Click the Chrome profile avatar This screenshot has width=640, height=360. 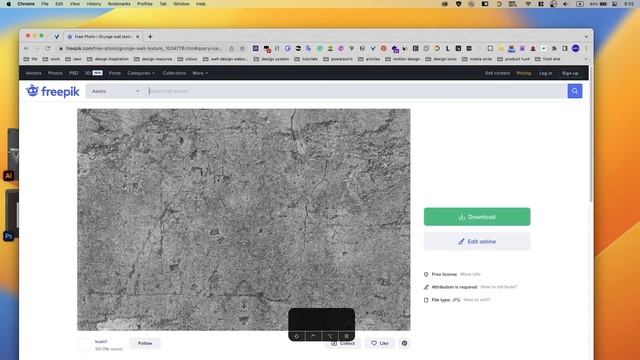coord(576,48)
